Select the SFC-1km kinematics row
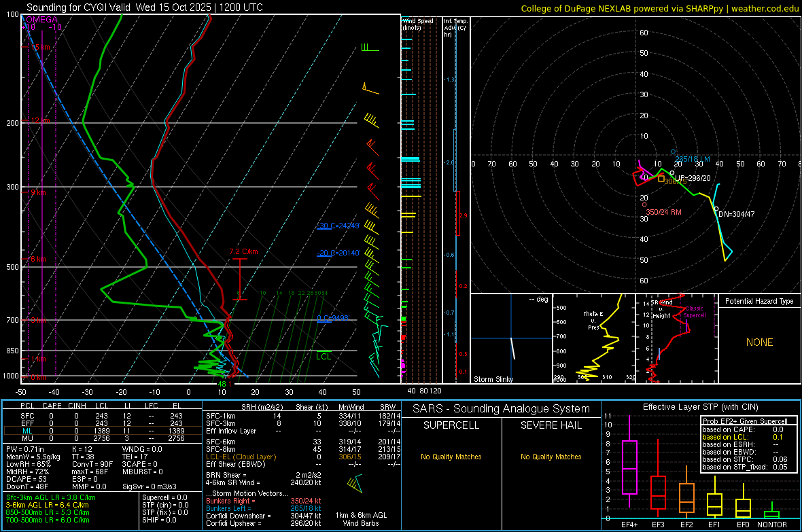Viewport: 802px width, 532px height. click(x=303, y=416)
